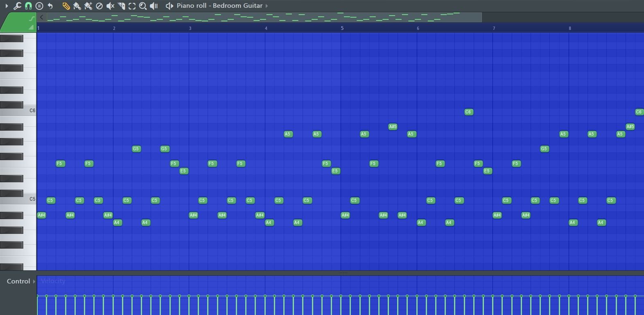Jump to bar 7 on the timeline
This screenshot has height=315, width=644.
(x=494, y=28)
